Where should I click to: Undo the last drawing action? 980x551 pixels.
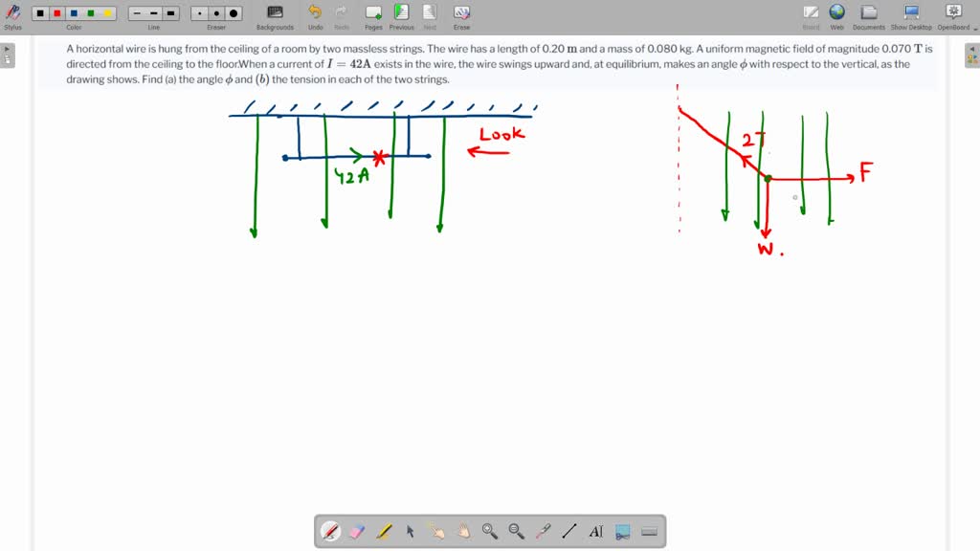click(x=316, y=13)
